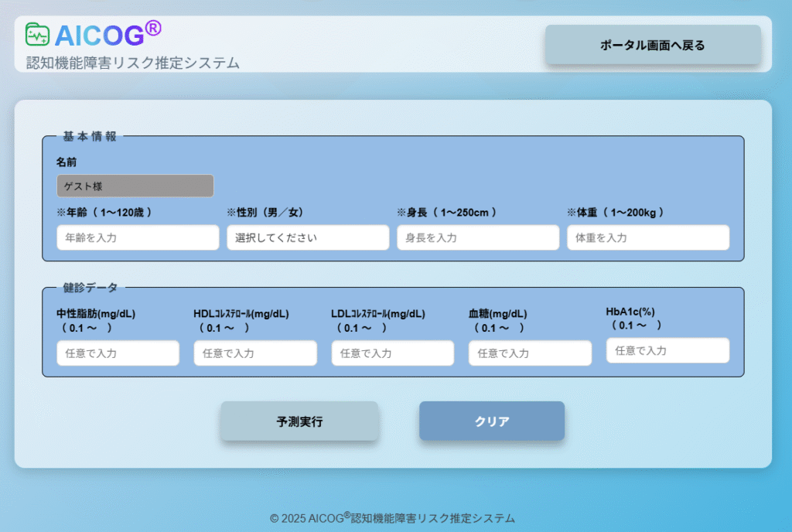The image size is (792, 532).
Task: Select the 体重を入力 weight field
Action: click(648, 237)
